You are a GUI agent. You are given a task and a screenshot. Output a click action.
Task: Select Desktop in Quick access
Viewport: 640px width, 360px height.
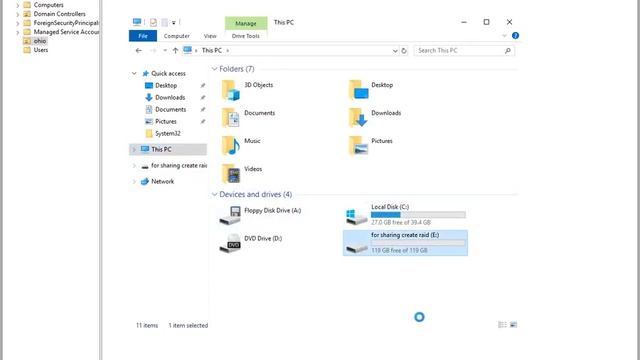coord(166,86)
